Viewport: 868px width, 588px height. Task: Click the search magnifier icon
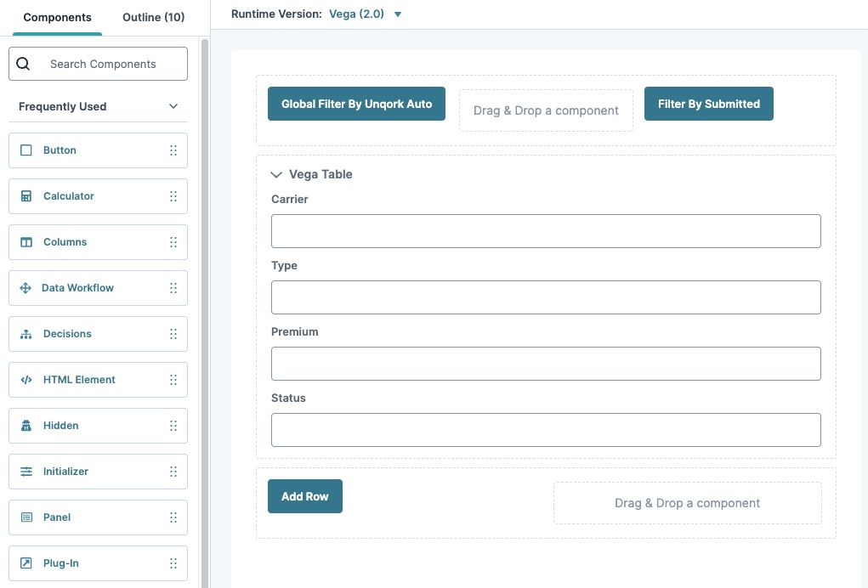[x=23, y=64]
